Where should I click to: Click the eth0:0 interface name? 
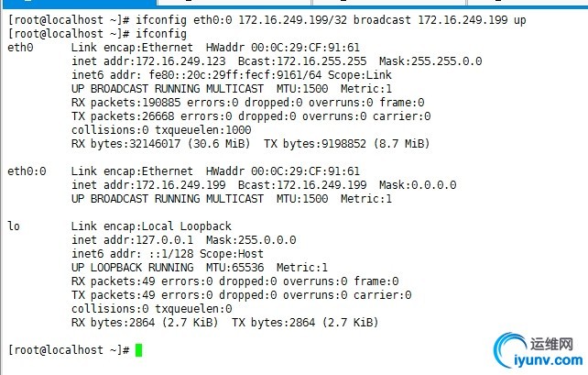(27, 171)
